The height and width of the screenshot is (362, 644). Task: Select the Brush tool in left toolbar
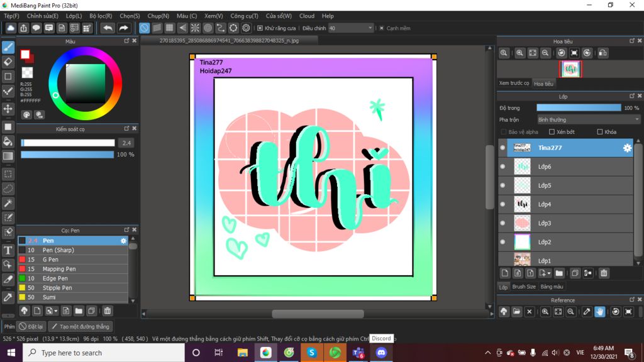coord(8,47)
